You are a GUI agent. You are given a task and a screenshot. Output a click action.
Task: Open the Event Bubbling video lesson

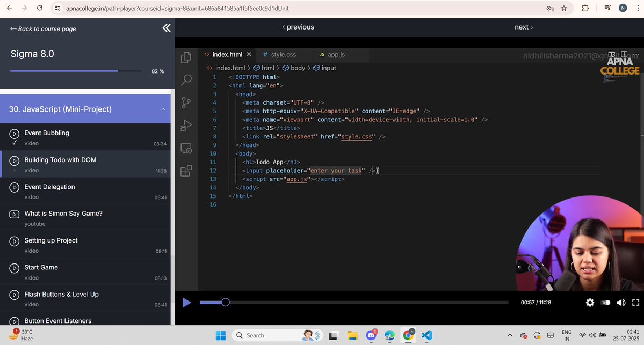[x=85, y=137]
